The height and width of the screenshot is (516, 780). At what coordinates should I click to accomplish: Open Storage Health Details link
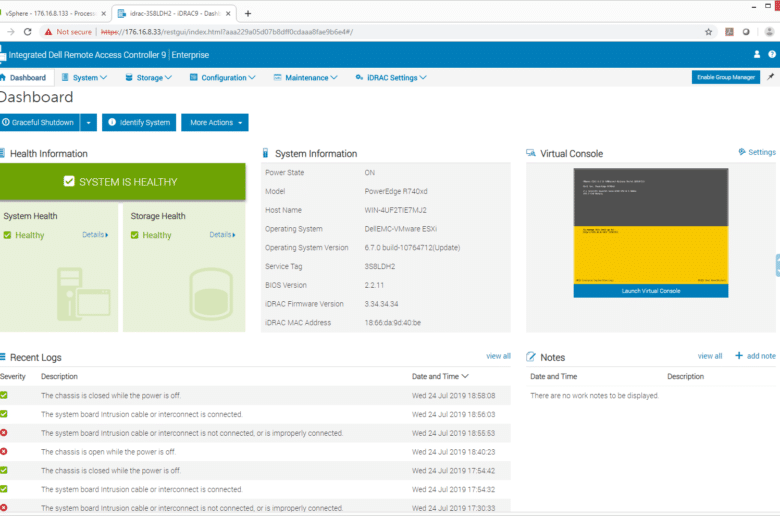222,234
